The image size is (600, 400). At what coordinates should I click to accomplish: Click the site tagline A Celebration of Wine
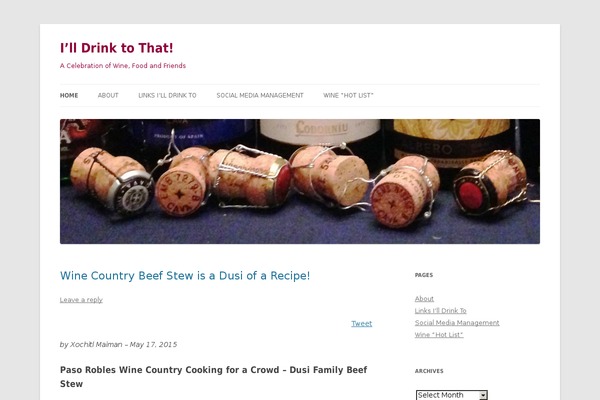click(x=123, y=66)
